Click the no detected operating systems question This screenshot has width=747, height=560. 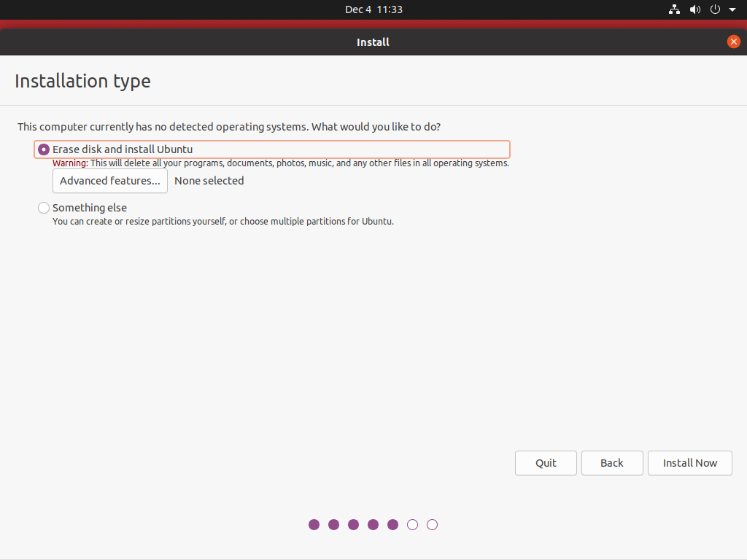click(x=229, y=127)
